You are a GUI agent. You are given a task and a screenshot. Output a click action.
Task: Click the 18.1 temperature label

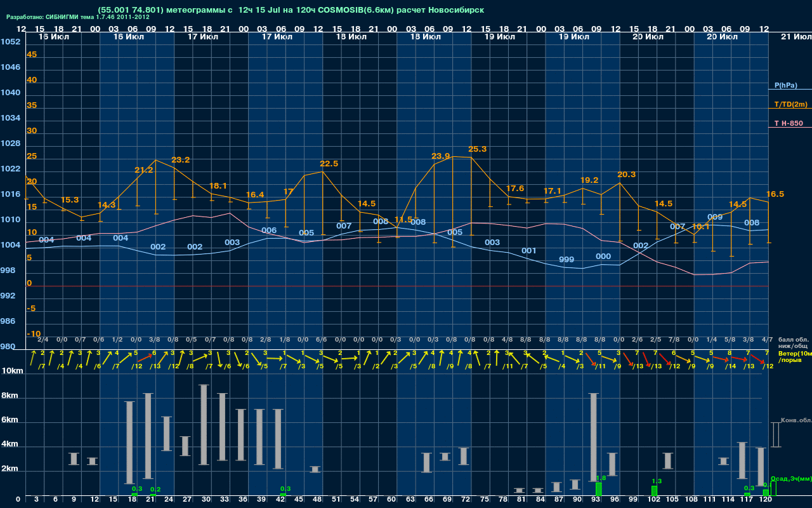point(218,186)
